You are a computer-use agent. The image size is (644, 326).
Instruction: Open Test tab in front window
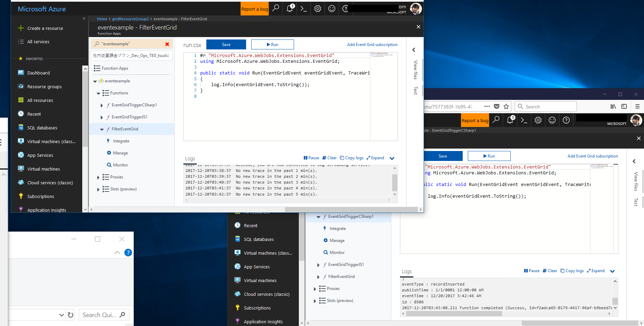[415, 91]
